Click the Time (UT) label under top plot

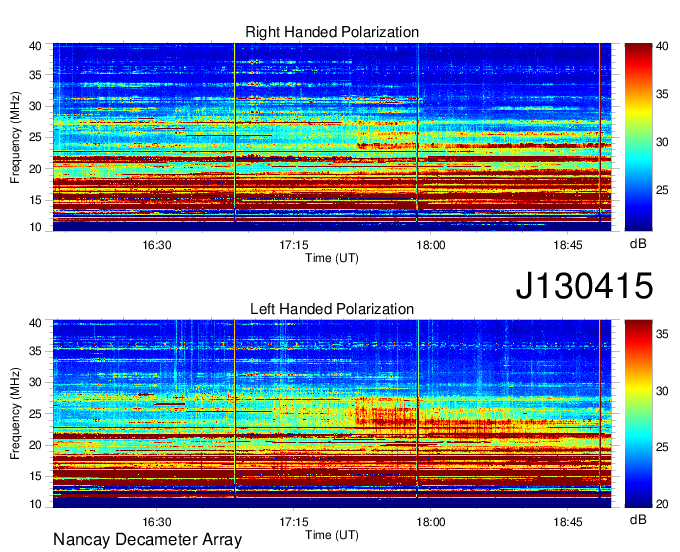pos(332,258)
